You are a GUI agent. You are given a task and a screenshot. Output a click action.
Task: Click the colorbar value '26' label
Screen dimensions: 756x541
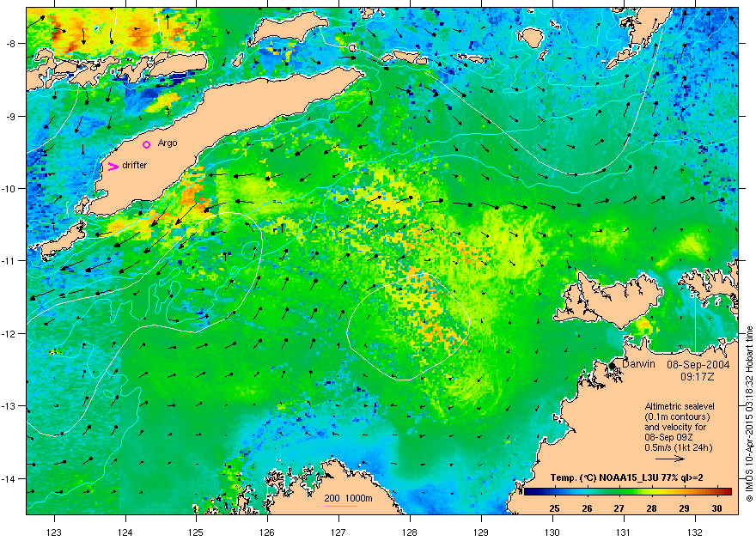point(587,508)
